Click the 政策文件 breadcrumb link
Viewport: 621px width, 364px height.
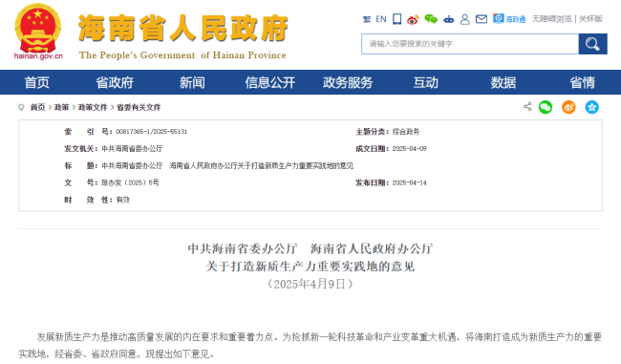point(93,107)
